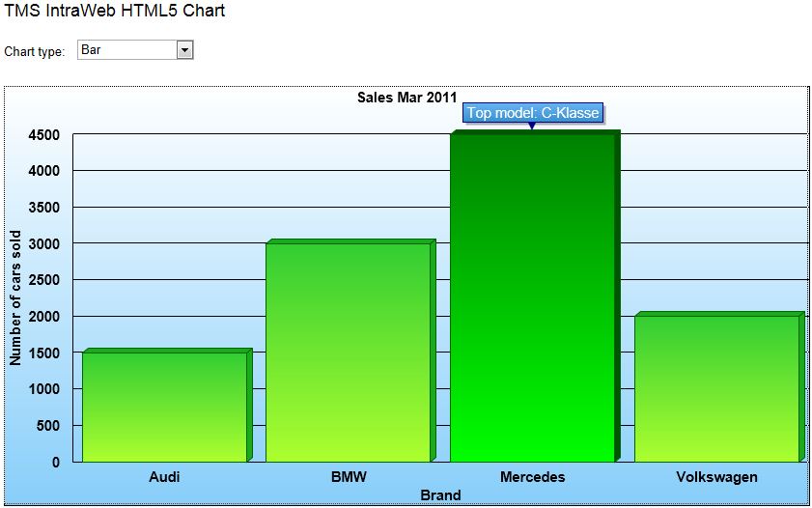Click the 0 value on the y-axis
This screenshot has width=812, height=508.
(55, 463)
